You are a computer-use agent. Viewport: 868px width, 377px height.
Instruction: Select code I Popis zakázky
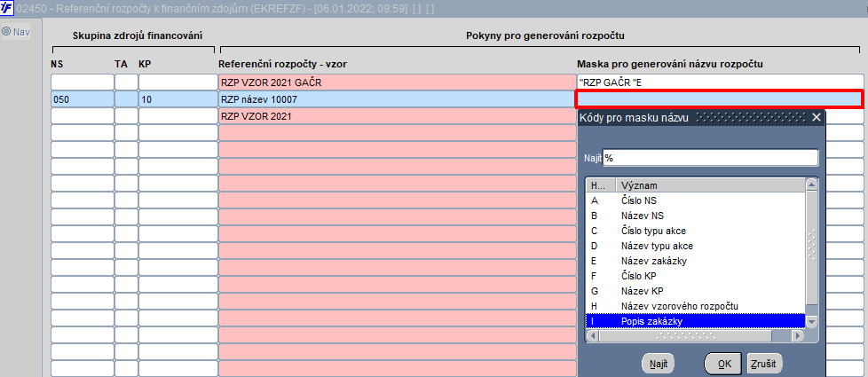[696, 321]
